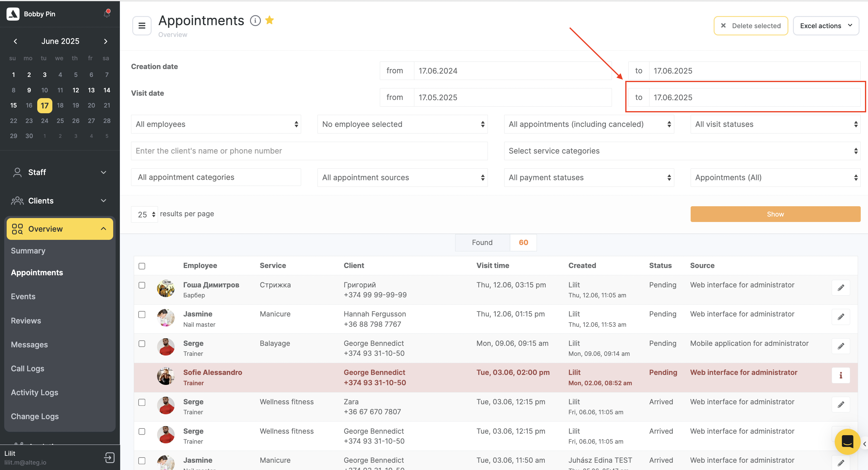Viewport: 868px width, 470px height.
Task: Click the All appointment categories field
Action: pyautogui.click(x=216, y=177)
